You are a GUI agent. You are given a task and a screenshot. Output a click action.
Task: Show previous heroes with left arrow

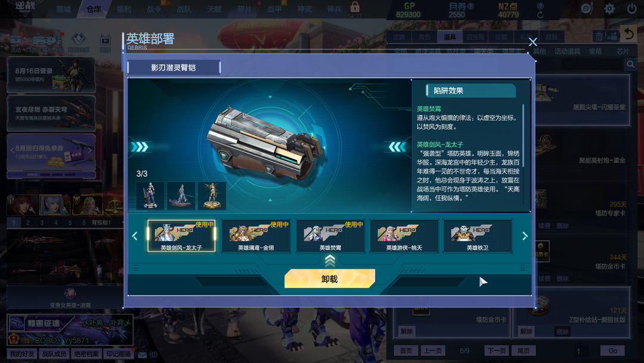[x=135, y=236]
